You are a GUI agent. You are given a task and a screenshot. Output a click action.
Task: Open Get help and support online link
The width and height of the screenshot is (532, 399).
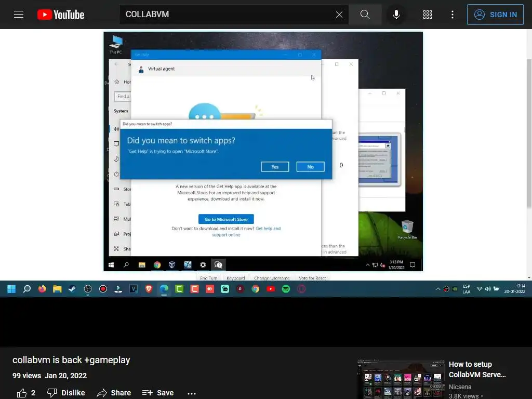(x=247, y=232)
